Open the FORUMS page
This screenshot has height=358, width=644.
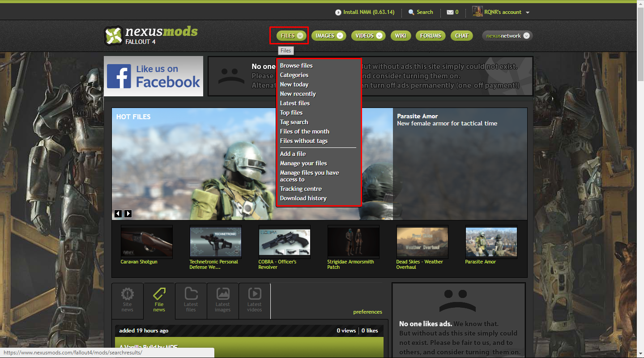[431, 36]
